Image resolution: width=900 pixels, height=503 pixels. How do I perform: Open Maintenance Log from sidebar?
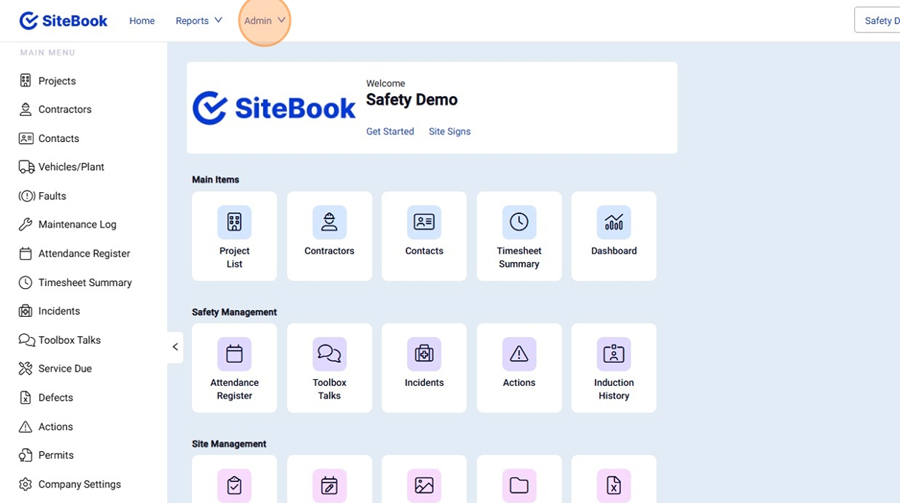[x=77, y=225]
